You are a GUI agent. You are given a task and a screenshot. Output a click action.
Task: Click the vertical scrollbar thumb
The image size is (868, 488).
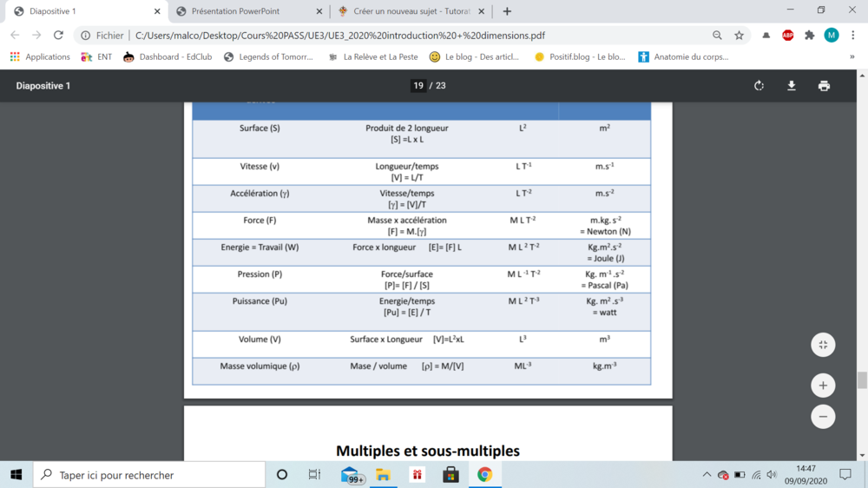click(x=862, y=380)
